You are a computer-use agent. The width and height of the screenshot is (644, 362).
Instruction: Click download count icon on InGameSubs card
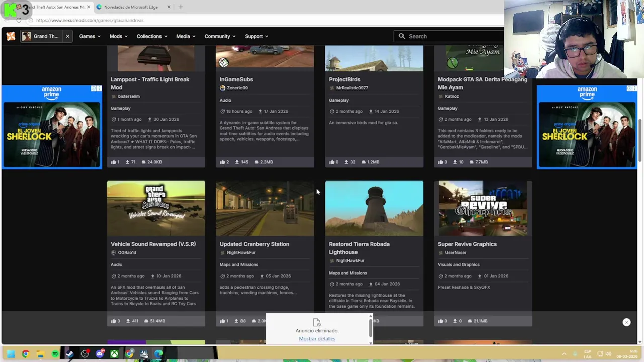click(x=236, y=162)
